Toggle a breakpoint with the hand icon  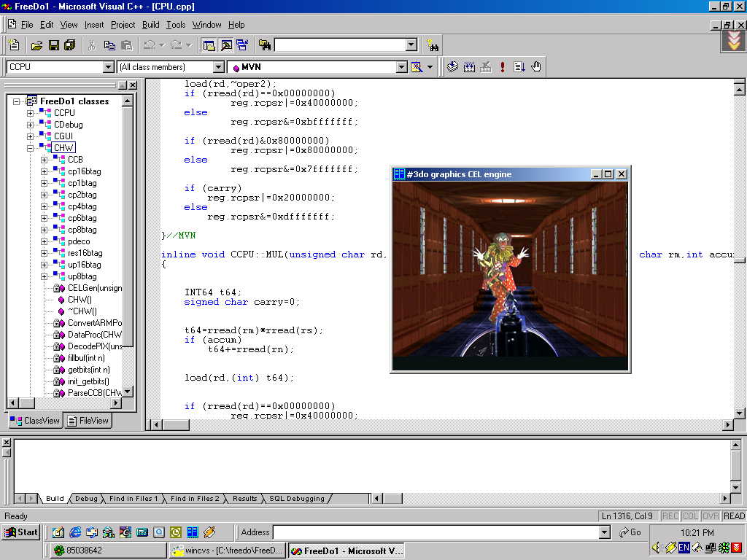536,67
